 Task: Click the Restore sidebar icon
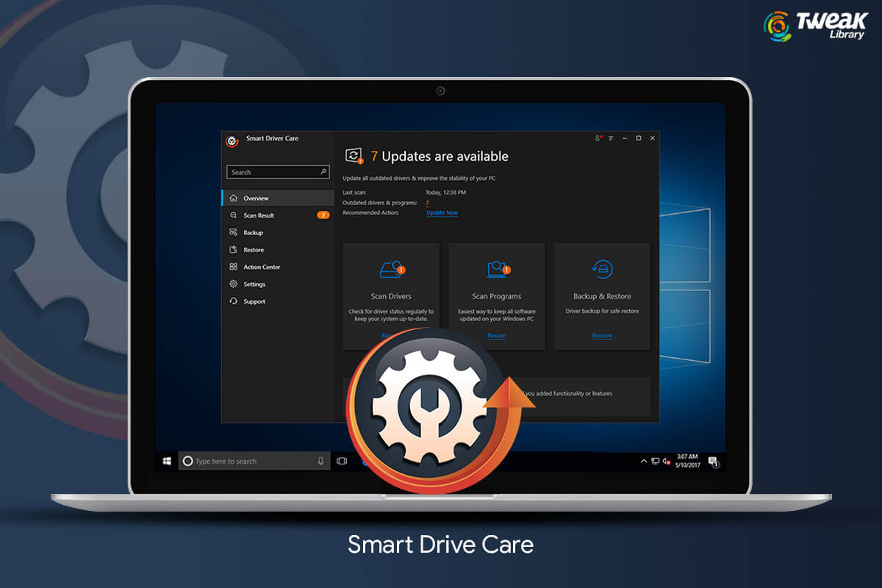click(x=233, y=249)
